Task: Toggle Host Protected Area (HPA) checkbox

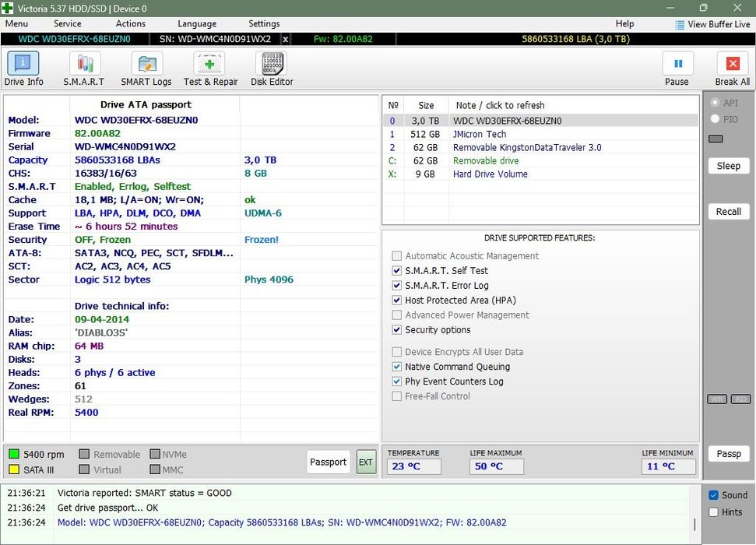Action: 397,300
